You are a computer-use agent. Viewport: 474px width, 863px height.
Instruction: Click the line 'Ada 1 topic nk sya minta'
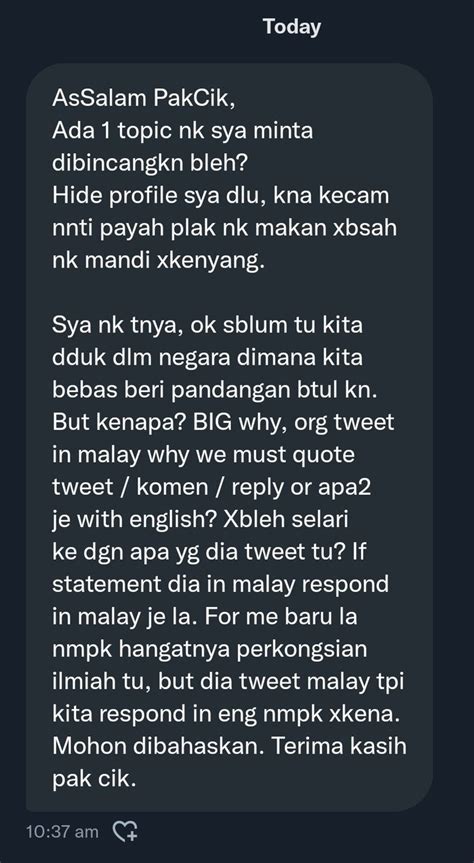coord(183,131)
